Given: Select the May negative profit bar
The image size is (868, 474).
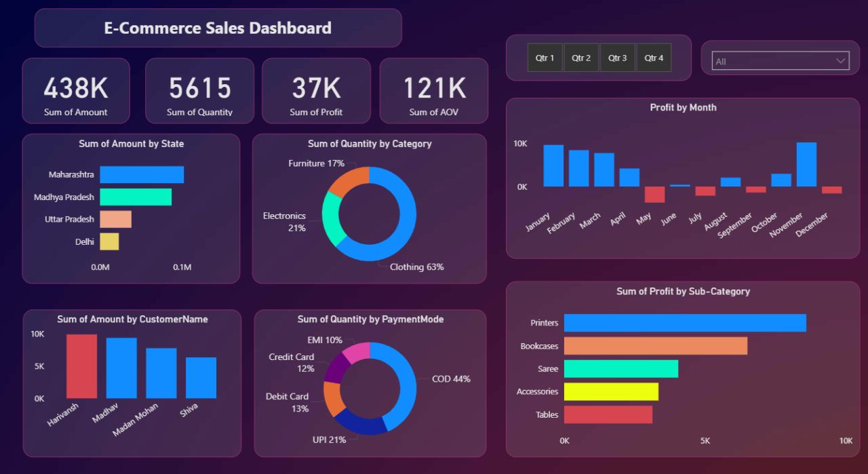Looking at the screenshot, I should [x=654, y=195].
